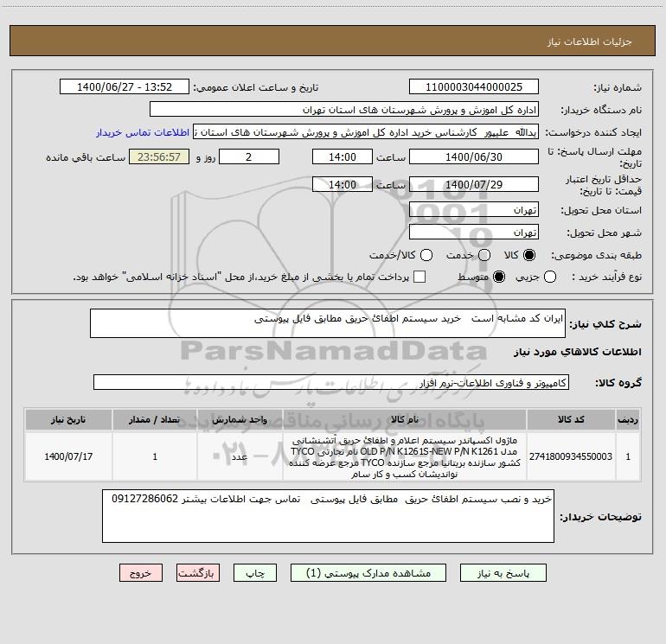This screenshot has width=666, height=644.
Task: Click product code 2741800934550003 cell
Action: coord(571,456)
